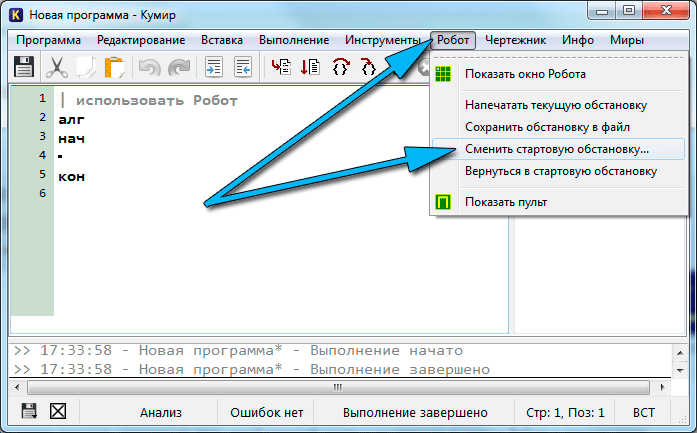
Task: Click the green grid Robot window icon
Action: click(x=443, y=74)
